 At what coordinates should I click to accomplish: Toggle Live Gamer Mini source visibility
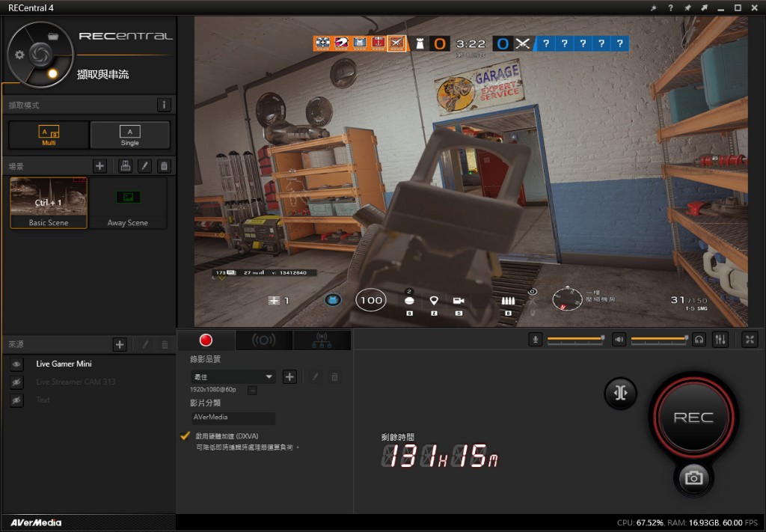[x=16, y=364]
